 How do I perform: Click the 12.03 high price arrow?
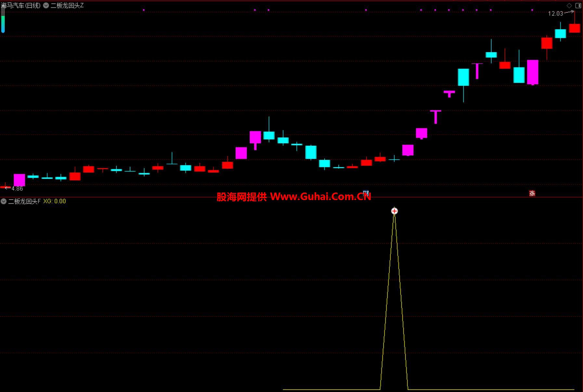tap(569, 13)
